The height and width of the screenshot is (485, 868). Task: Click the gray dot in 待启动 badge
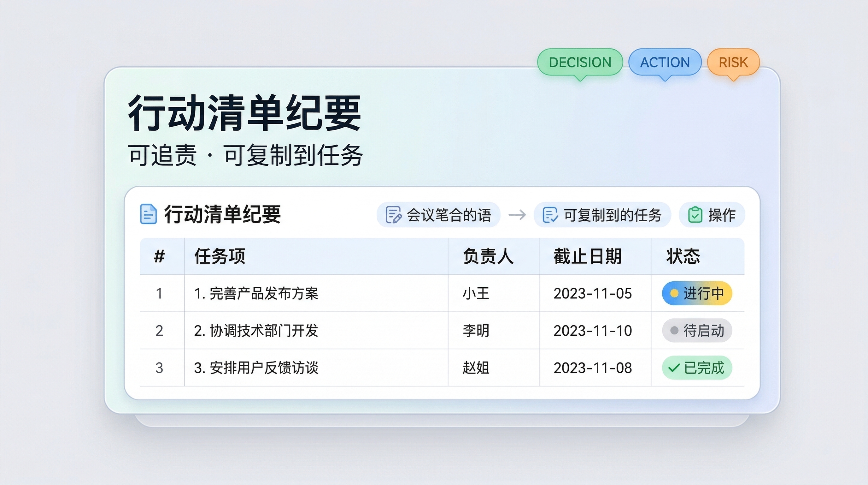pos(674,330)
